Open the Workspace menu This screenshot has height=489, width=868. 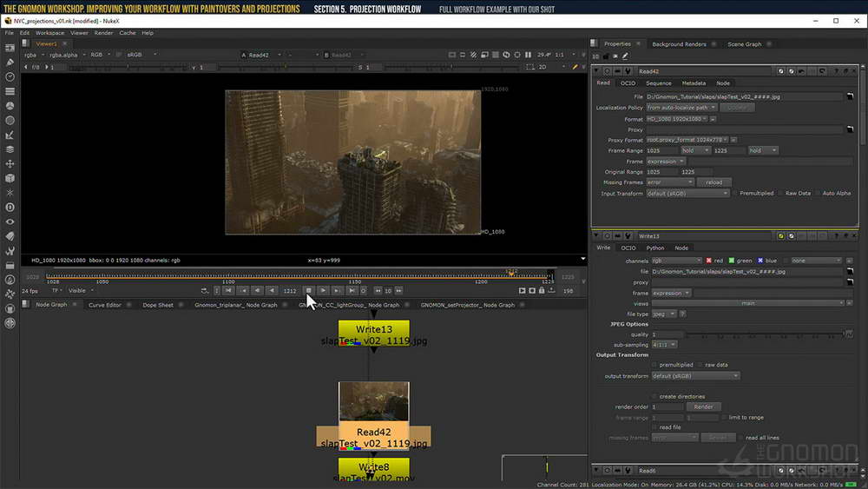click(x=49, y=33)
